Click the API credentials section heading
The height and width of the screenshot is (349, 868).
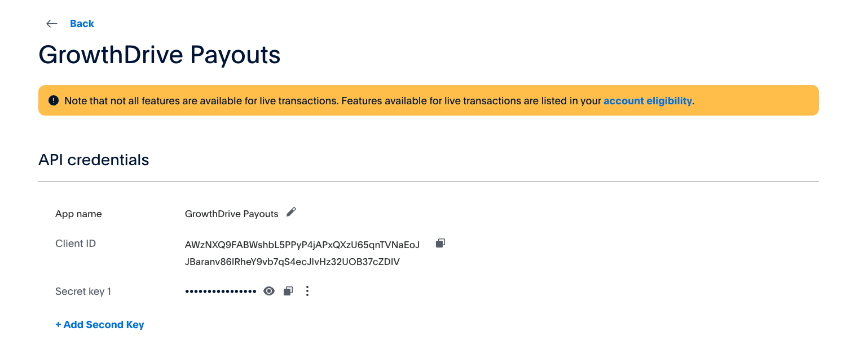(94, 160)
